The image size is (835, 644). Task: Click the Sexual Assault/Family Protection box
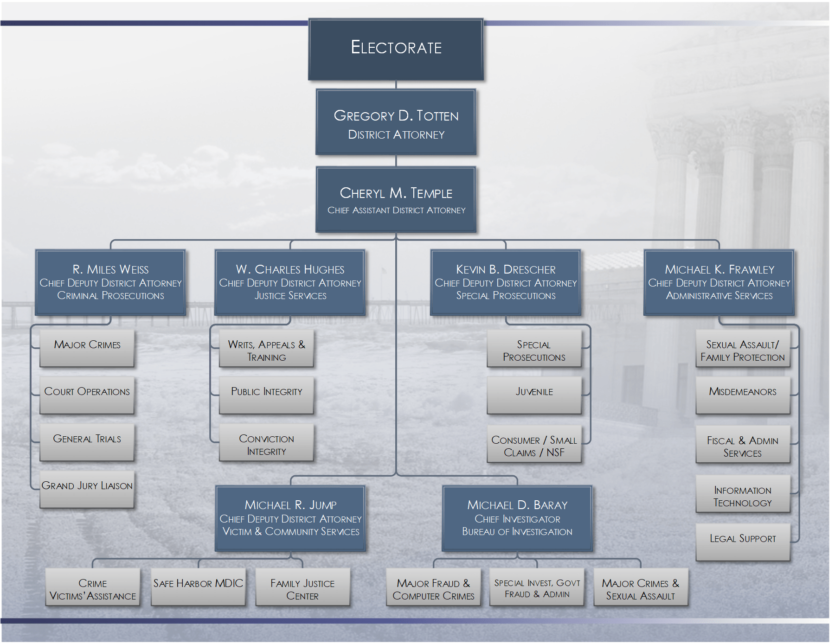tap(743, 349)
